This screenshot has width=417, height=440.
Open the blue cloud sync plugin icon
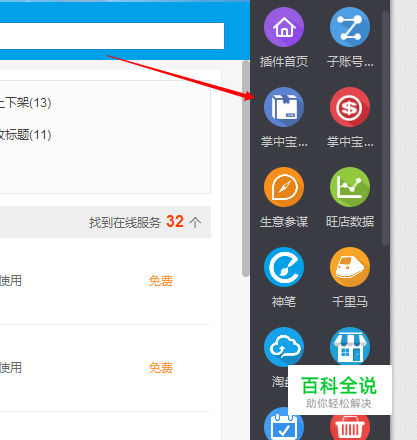coord(284,347)
